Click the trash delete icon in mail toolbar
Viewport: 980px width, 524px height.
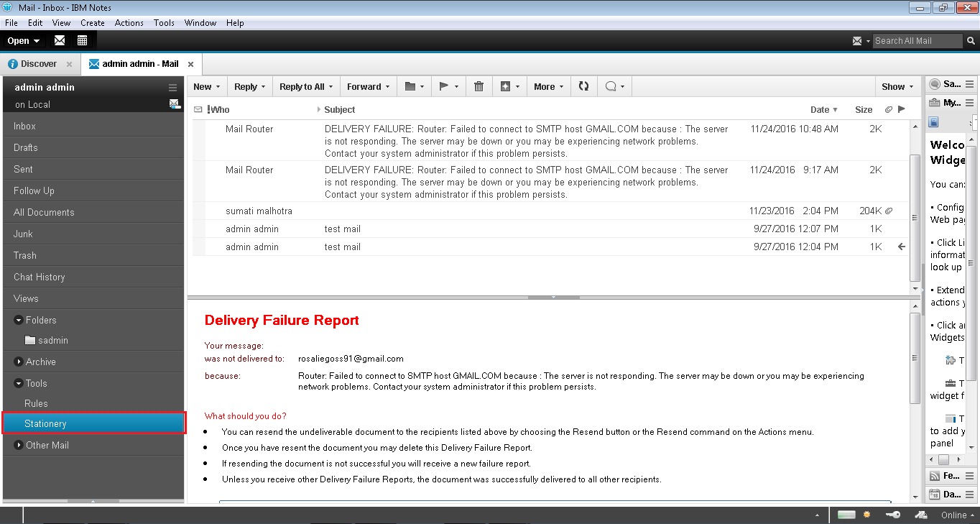[479, 86]
